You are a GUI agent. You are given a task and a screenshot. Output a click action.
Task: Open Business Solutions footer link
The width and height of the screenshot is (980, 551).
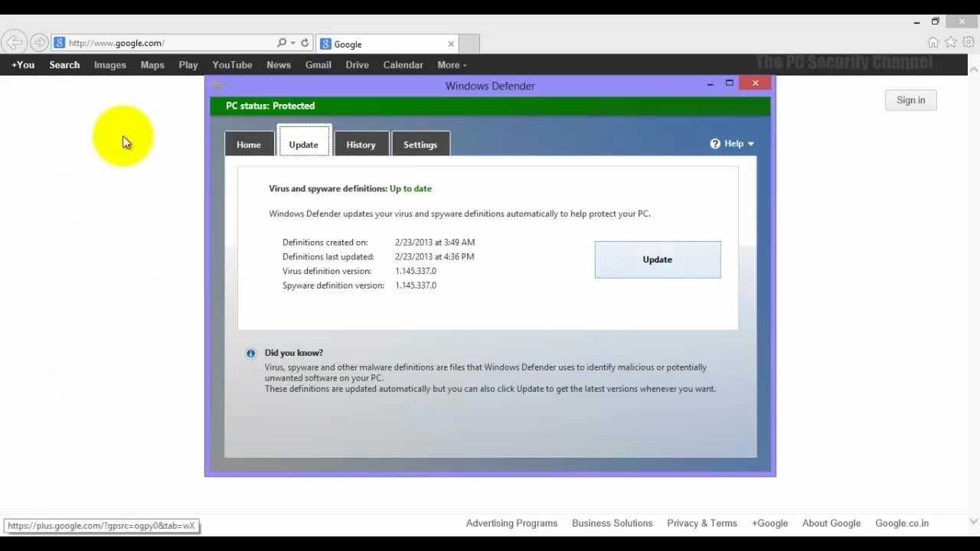coord(612,523)
